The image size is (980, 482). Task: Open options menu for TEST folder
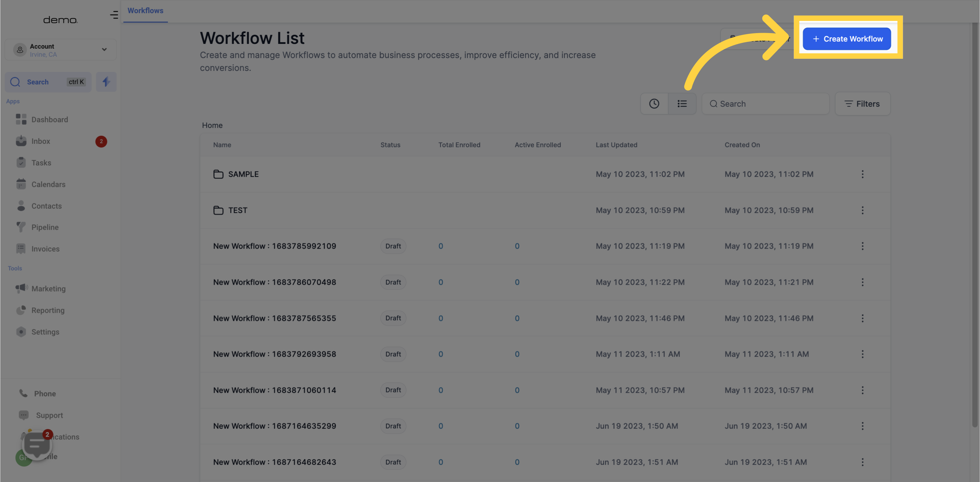[x=862, y=210]
